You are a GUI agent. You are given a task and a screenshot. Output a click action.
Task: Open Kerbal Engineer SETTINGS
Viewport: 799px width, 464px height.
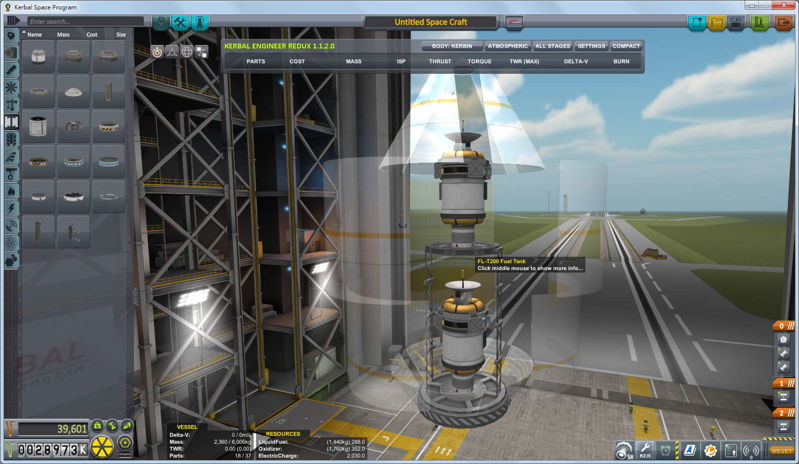(591, 46)
